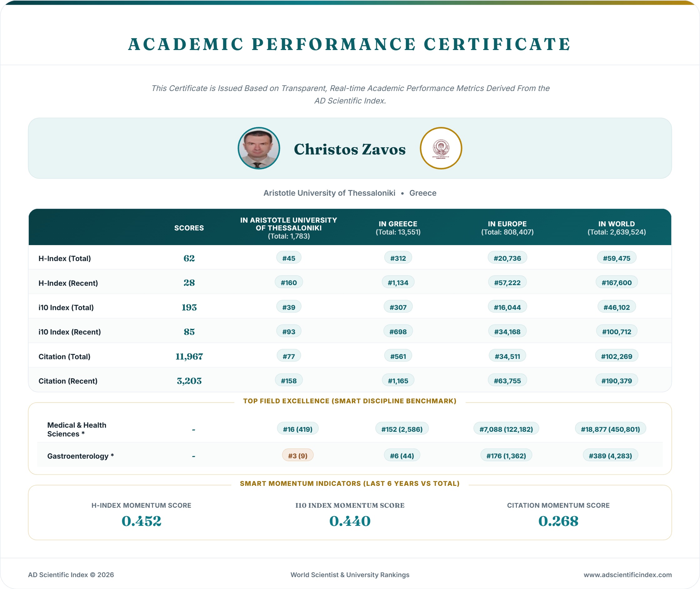Click the #312 Greece rank badge
This screenshot has width=700, height=589.
[x=398, y=258]
